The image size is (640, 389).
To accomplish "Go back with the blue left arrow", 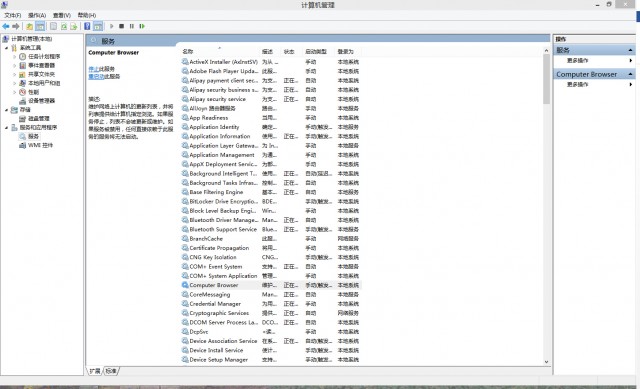I will point(6,26).
